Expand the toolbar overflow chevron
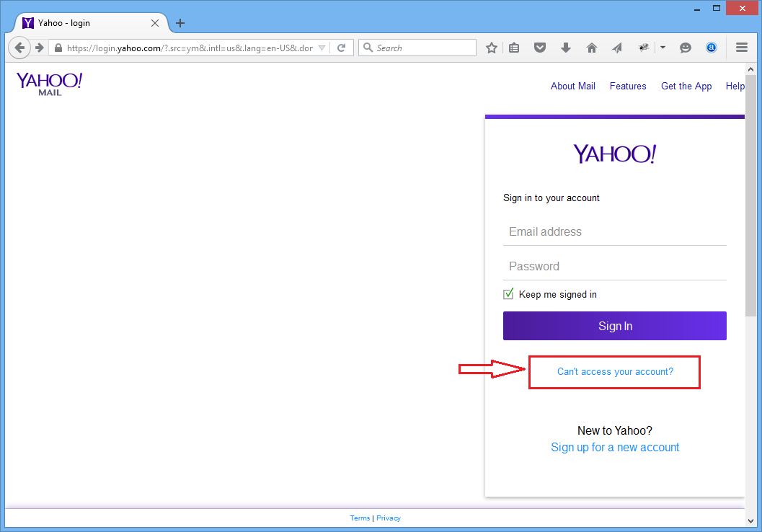This screenshot has width=762, height=532. click(x=663, y=48)
